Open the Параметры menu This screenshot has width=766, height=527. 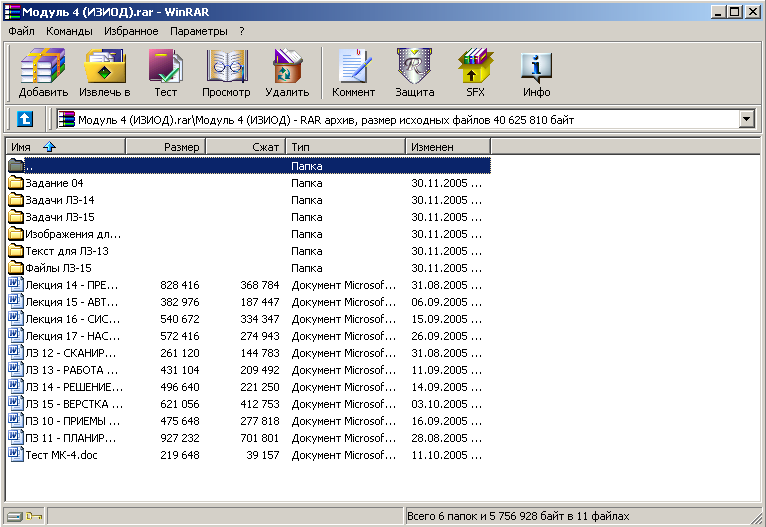(198, 31)
